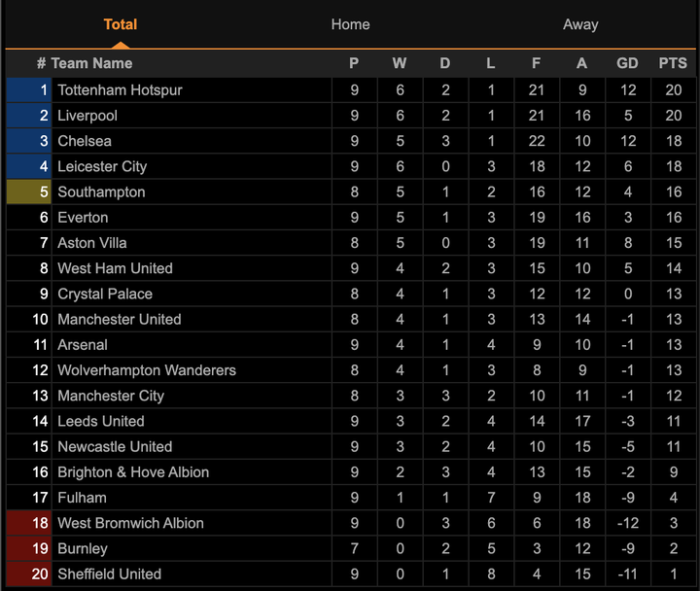
Task: Select the Total standings tab
Action: click(121, 24)
